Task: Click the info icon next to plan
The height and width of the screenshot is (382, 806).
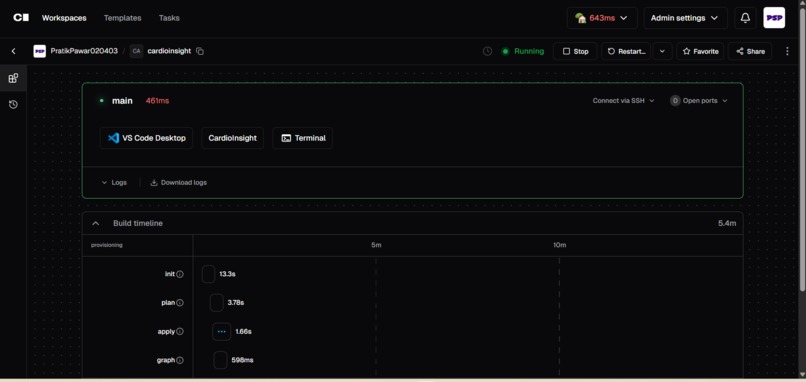Action: pos(180,303)
